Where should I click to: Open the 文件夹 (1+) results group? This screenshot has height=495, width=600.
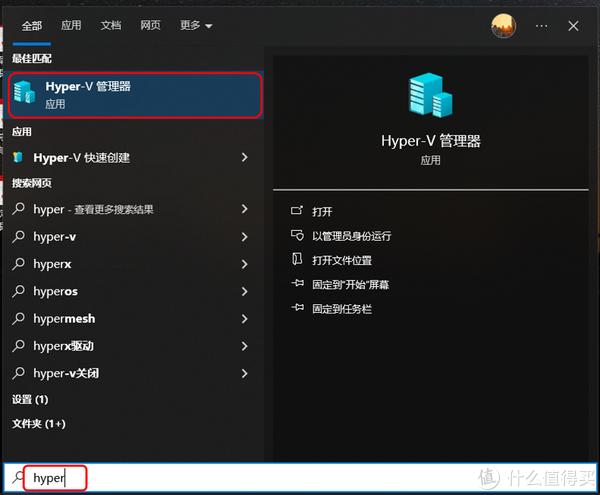pyautogui.click(x=39, y=424)
